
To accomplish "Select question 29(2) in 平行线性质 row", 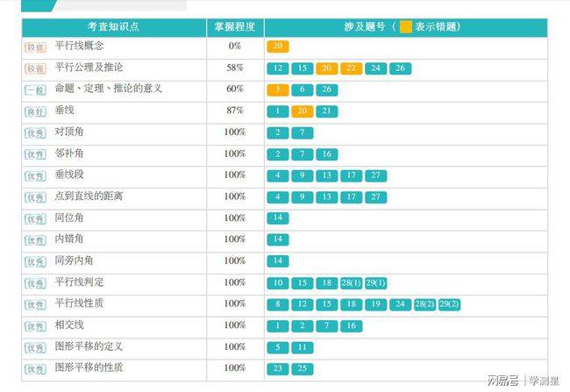I will (449, 304).
